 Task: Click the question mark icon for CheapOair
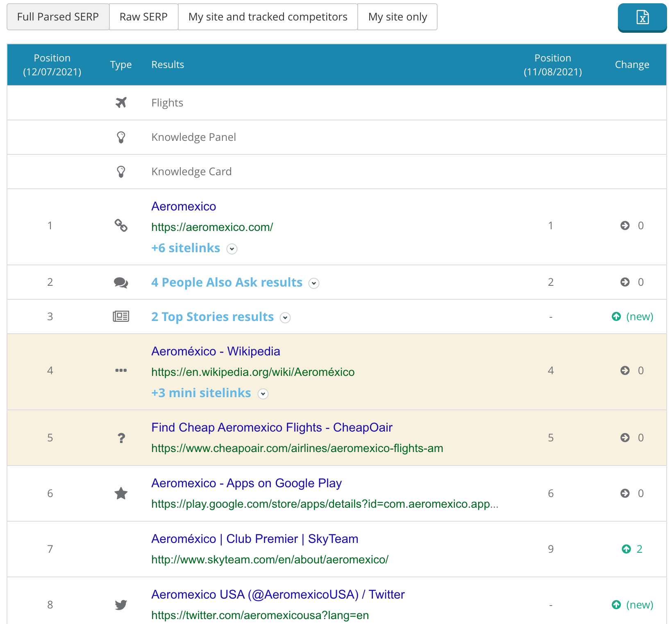pos(121,438)
